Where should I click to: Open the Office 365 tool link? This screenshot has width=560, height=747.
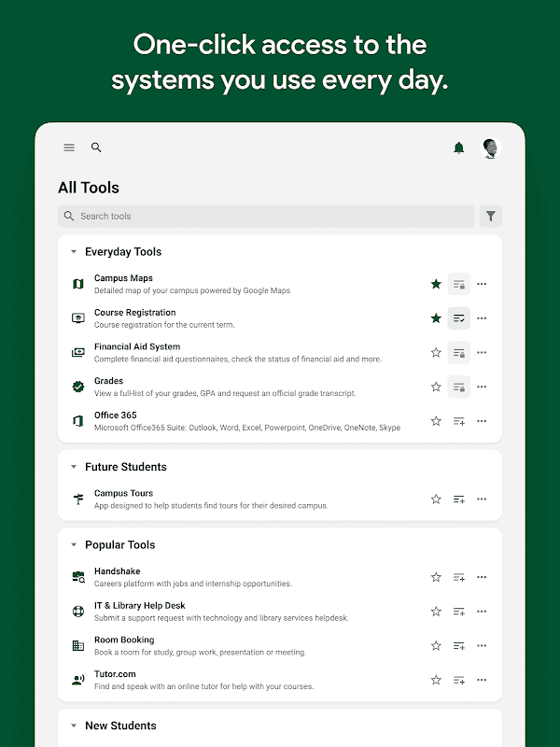115,416
